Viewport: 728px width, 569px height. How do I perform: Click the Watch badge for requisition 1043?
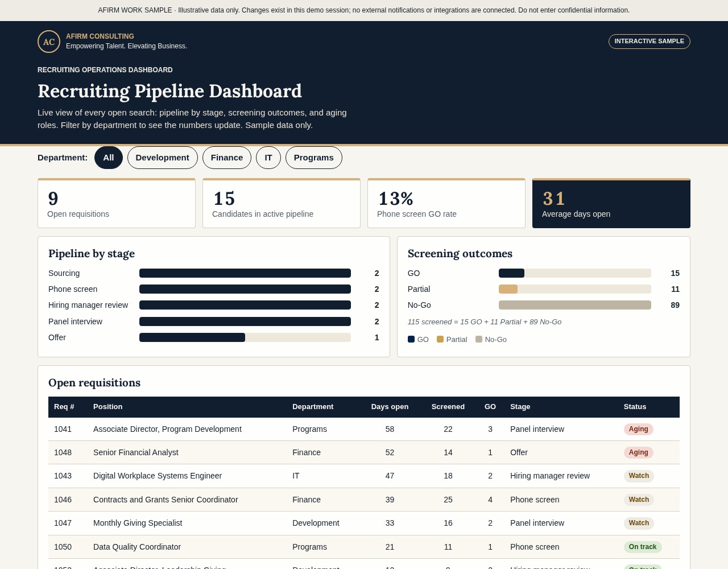click(639, 476)
